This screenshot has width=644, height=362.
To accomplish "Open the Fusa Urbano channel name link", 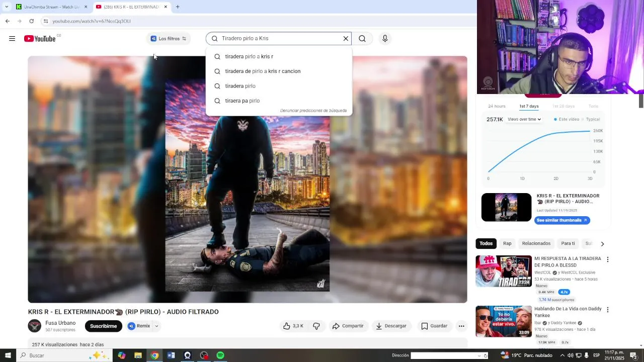I will click(60, 323).
